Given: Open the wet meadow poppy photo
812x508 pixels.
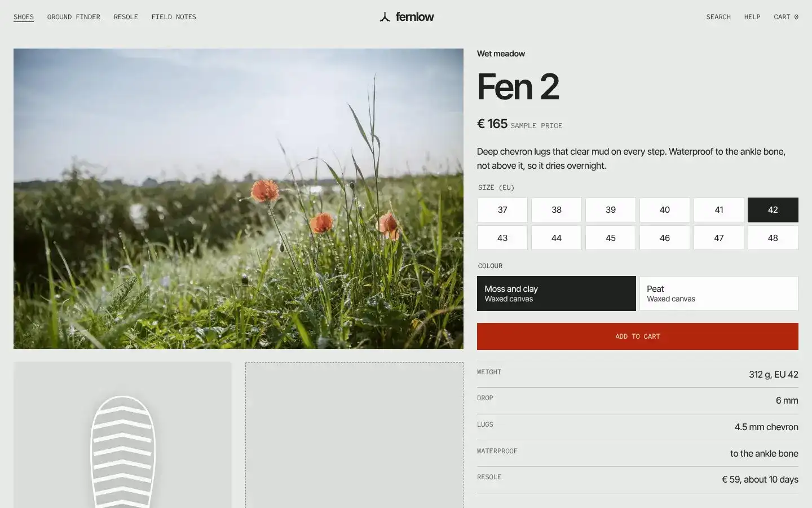Looking at the screenshot, I should click(x=239, y=199).
